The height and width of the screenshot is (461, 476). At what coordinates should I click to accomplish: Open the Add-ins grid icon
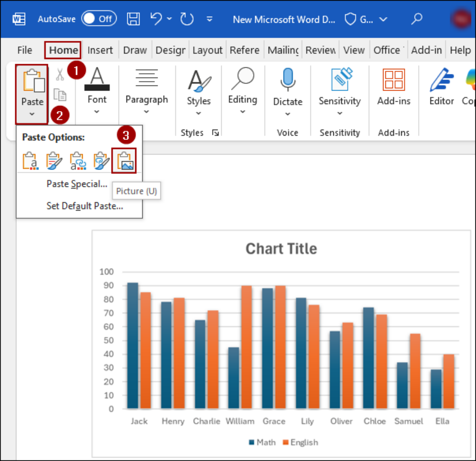(x=394, y=79)
